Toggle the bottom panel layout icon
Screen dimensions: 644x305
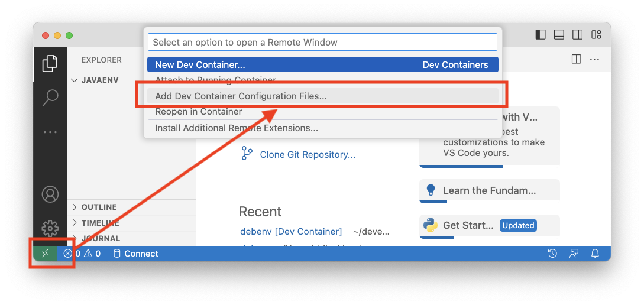click(559, 34)
